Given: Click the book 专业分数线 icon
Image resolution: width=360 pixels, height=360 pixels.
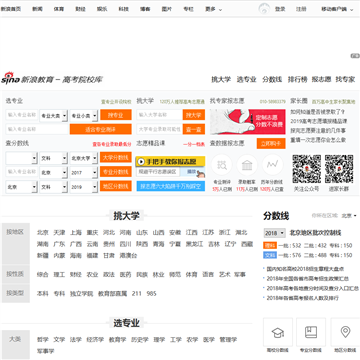Looking at the screenshot, I should 311,332.
